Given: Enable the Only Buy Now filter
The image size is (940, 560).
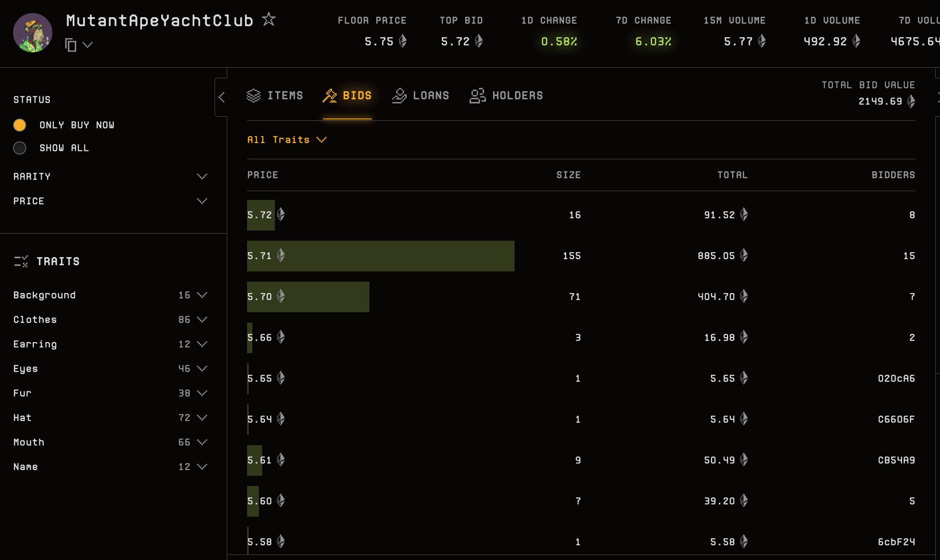Looking at the screenshot, I should click(20, 125).
